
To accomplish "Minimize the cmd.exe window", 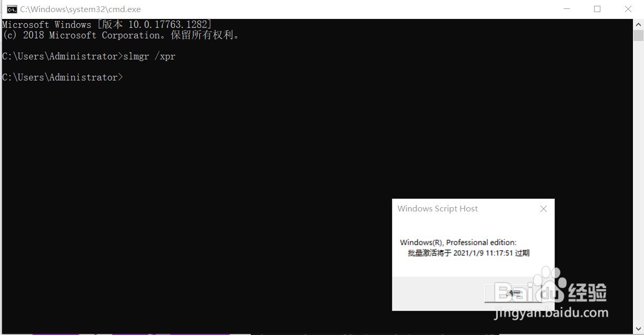I will [567, 9].
